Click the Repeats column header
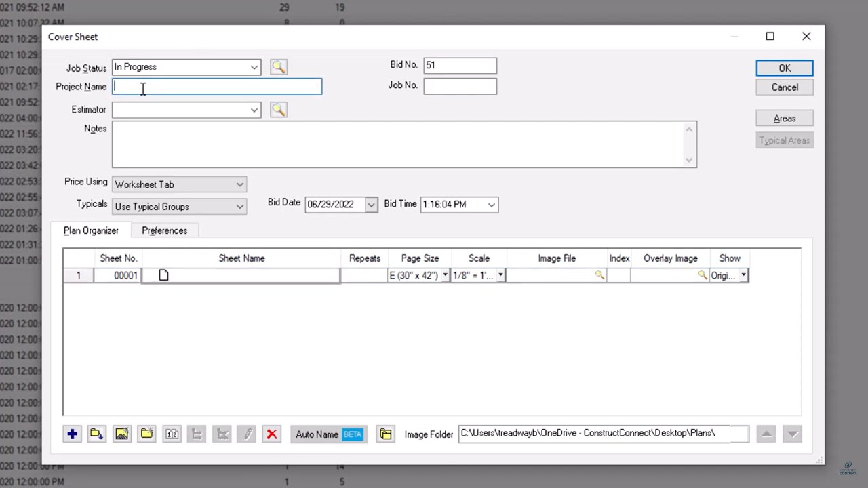Viewport: 868px width, 488px height. [364, 258]
